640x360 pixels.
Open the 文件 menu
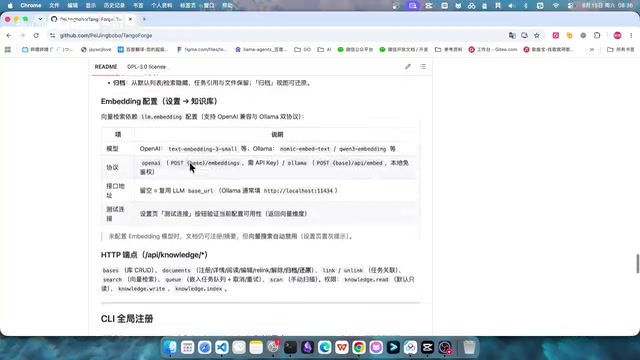coord(54,6)
